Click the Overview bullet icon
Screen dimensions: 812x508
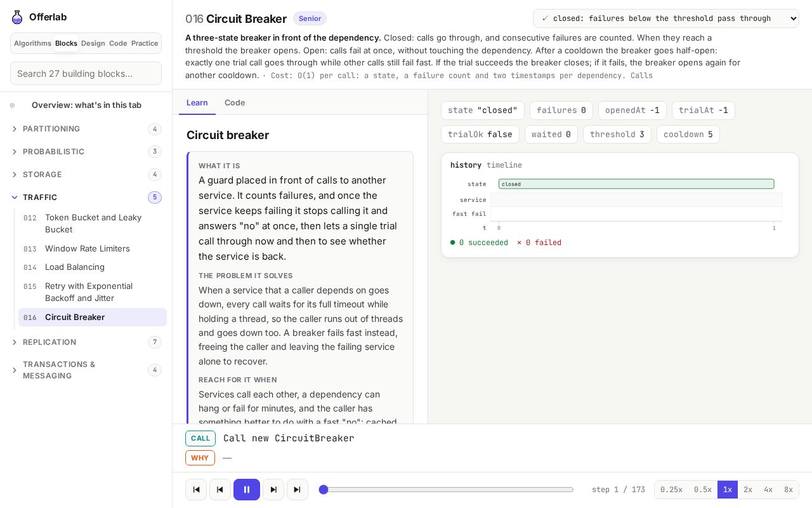click(x=12, y=105)
